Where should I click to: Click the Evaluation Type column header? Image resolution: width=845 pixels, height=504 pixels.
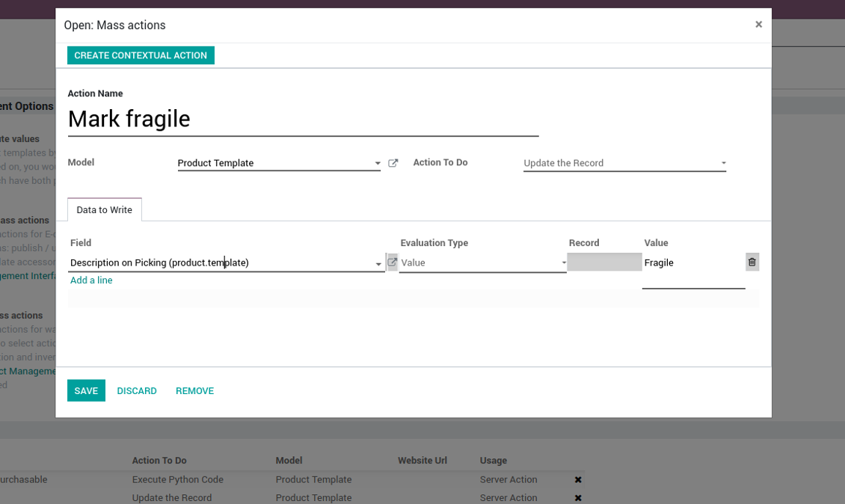click(x=434, y=242)
